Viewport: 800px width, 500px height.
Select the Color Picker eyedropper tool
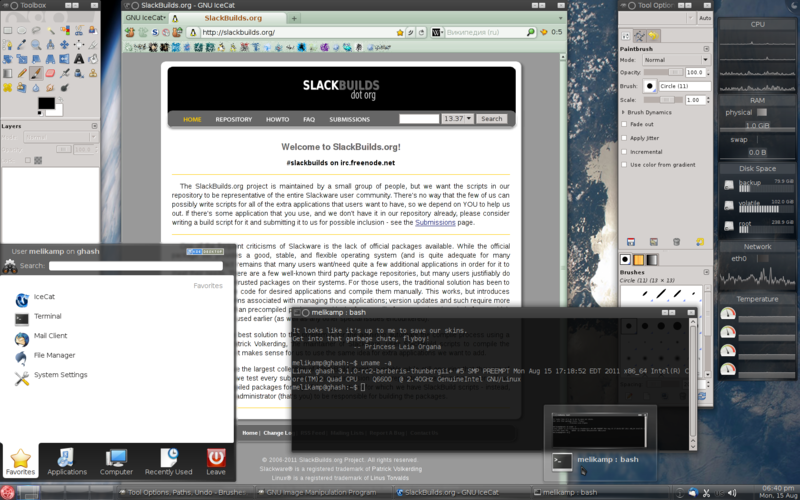coord(21,44)
